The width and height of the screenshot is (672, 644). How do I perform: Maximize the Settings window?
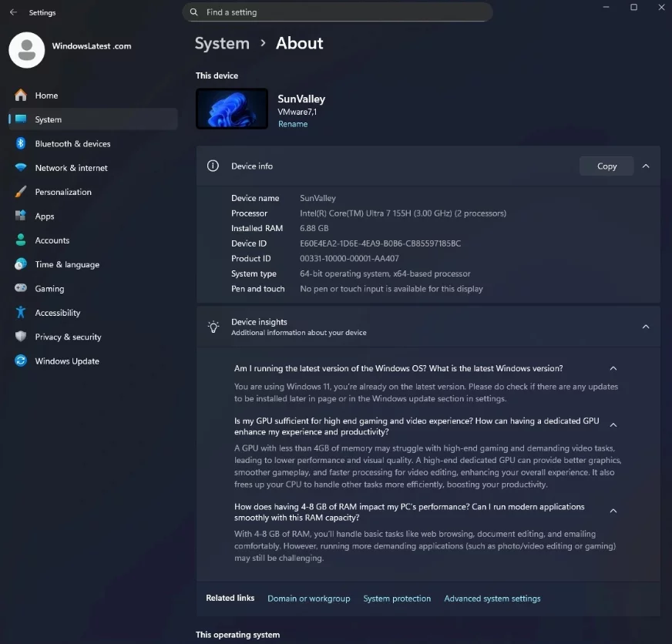(633, 7)
